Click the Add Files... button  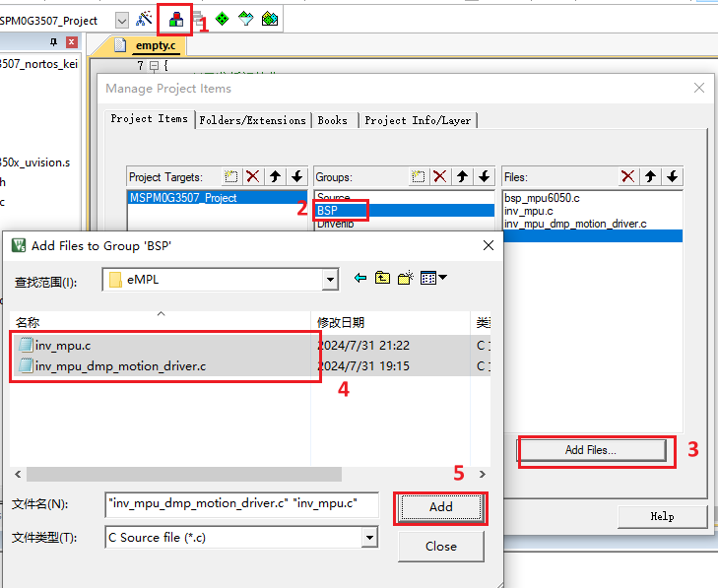[591, 449]
